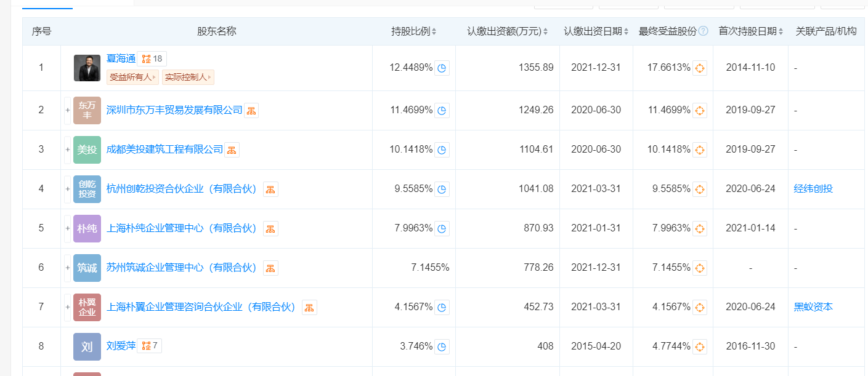Expand the 上海朴纯企业管理中心 row

tap(68, 228)
